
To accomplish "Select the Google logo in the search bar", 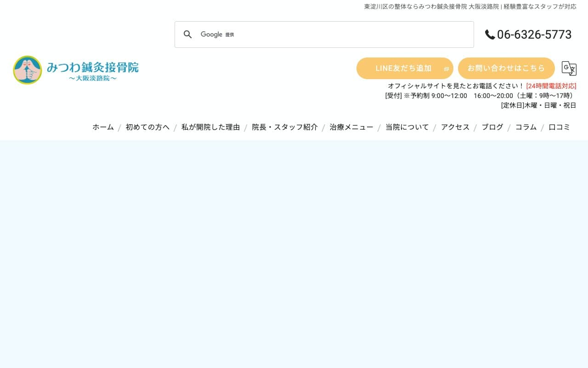I will (x=211, y=34).
